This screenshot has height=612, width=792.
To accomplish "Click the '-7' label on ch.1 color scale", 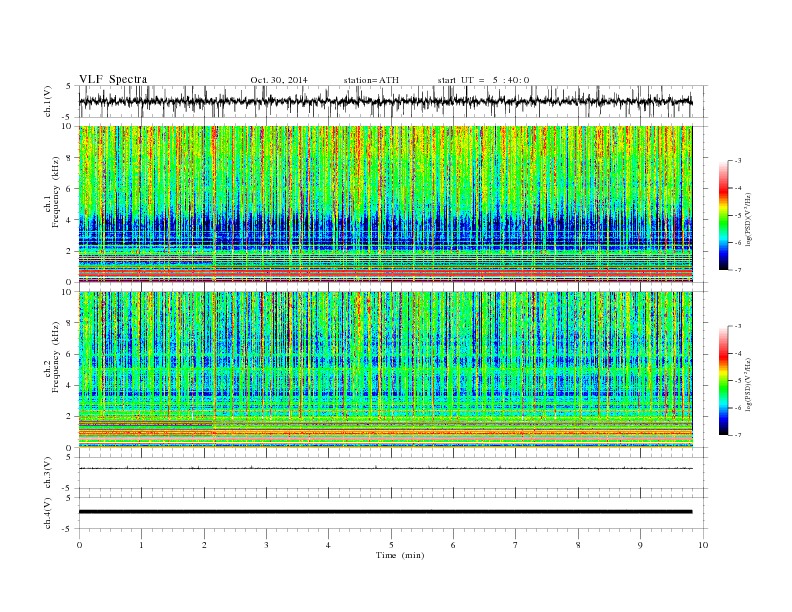I will pyautogui.click(x=738, y=270).
